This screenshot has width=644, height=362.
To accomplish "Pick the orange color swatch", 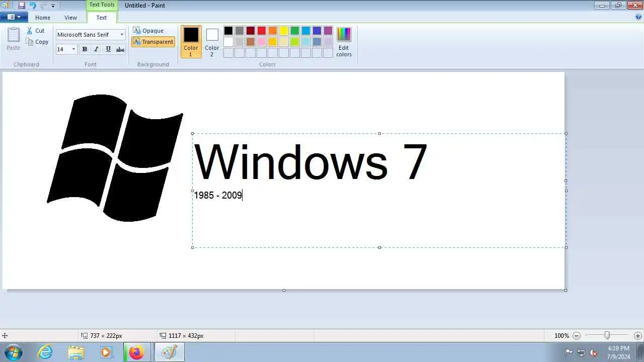I will point(273,31).
